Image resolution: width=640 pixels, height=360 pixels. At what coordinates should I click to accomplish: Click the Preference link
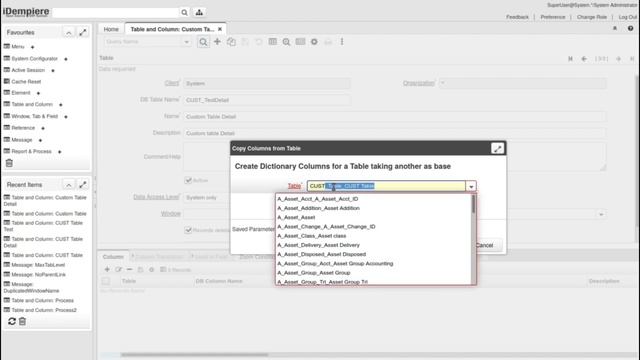pyautogui.click(x=553, y=17)
